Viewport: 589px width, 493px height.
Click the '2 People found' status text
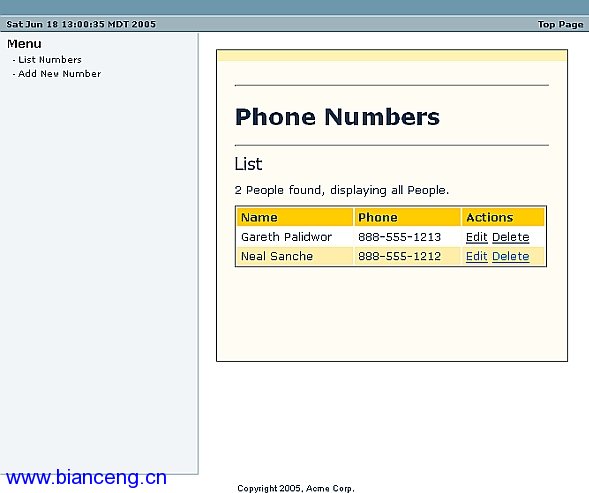341,190
